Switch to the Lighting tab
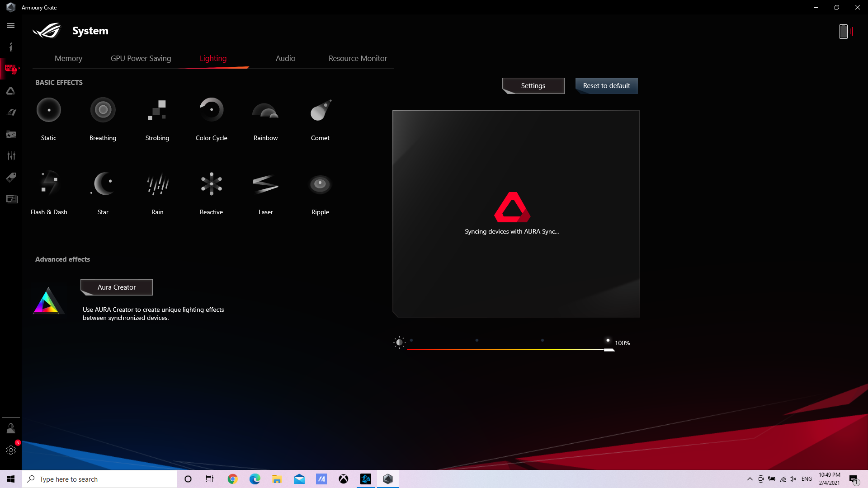This screenshot has height=488, width=868. click(213, 58)
